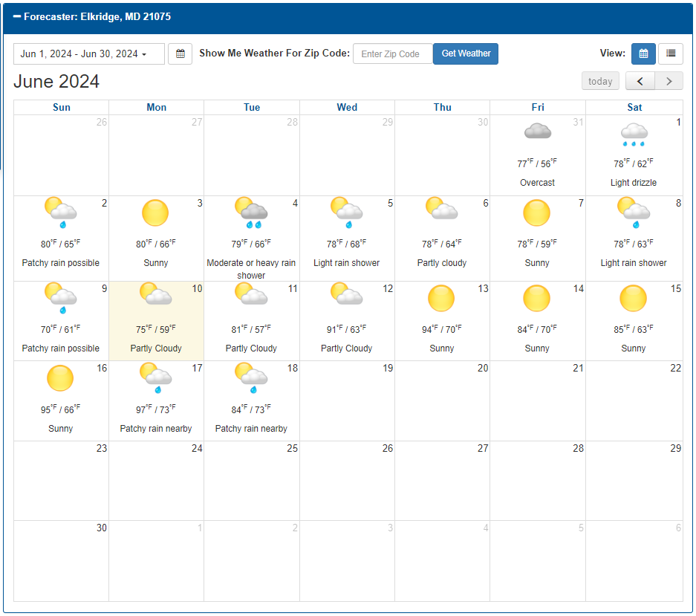The image size is (696, 616).
Task: Focus the Enter Zip Code field
Action: point(393,54)
